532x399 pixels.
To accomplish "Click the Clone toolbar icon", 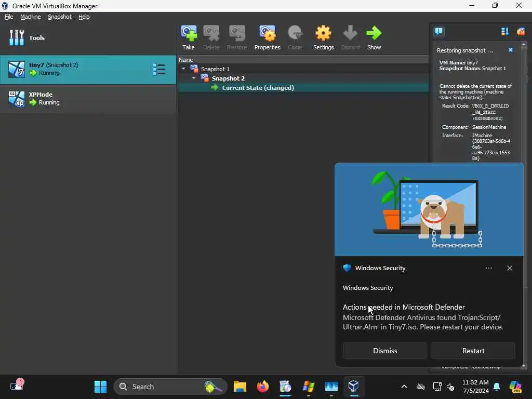I will (x=295, y=37).
